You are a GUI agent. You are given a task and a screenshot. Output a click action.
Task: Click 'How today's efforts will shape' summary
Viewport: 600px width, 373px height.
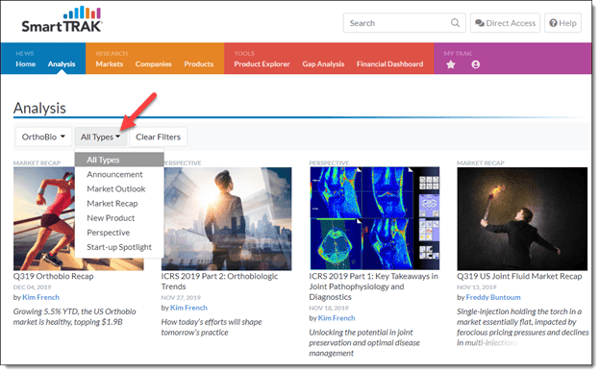pos(211,327)
